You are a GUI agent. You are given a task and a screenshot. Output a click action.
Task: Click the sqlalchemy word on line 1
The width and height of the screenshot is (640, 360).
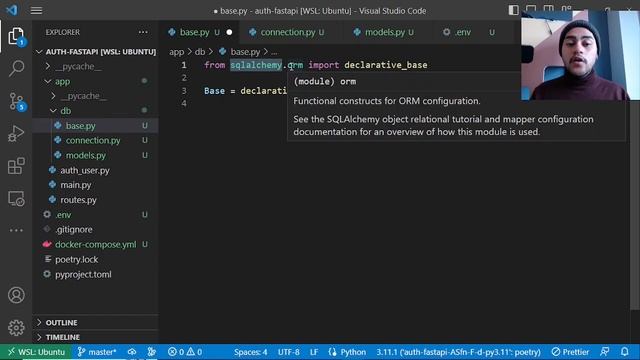click(256, 65)
